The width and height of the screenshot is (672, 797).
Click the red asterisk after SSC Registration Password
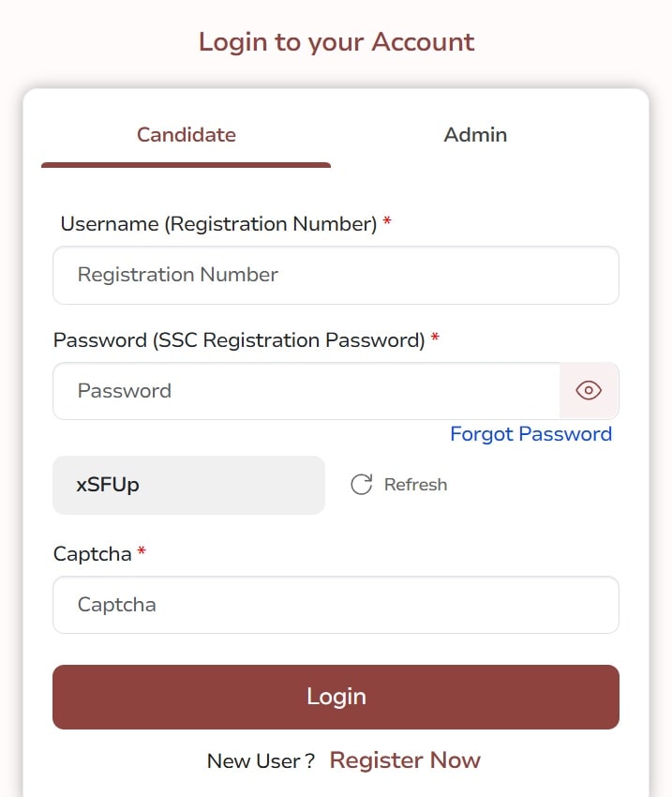click(435, 337)
